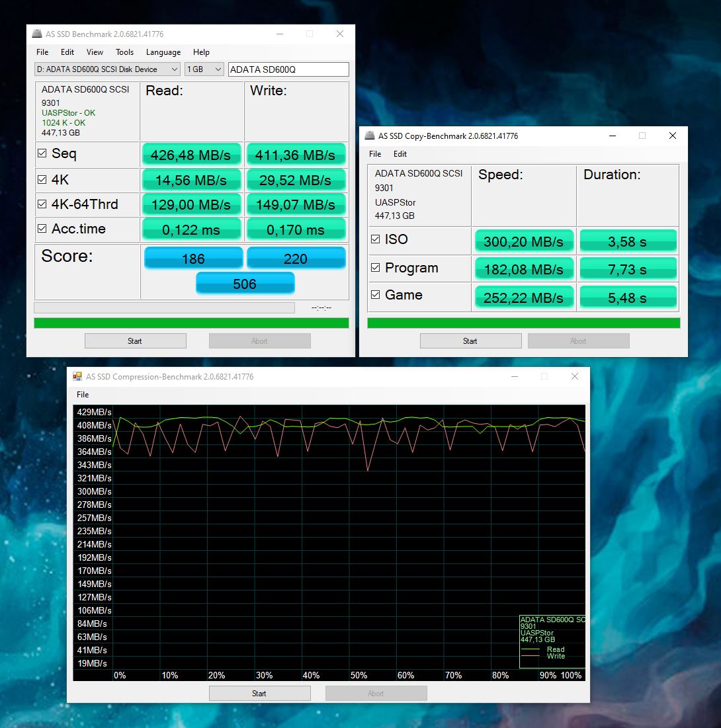
Task: Disable the ISO copy test checkbox
Action: tap(375, 239)
